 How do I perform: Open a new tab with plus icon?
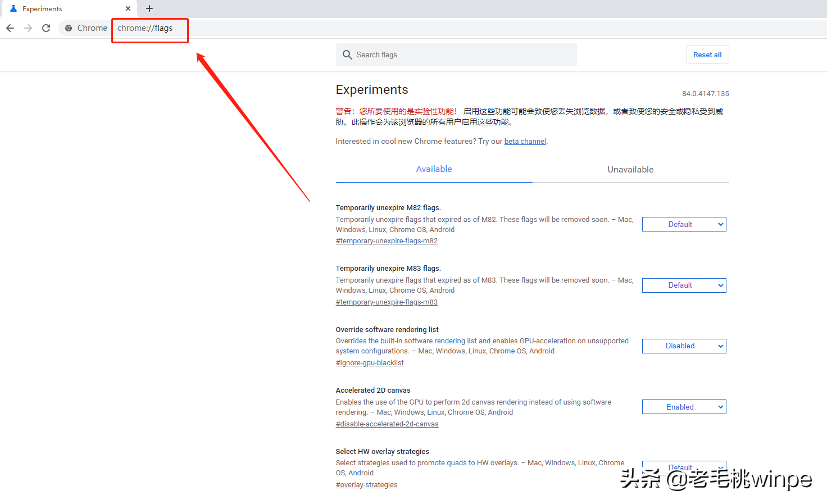[x=149, y=8]
